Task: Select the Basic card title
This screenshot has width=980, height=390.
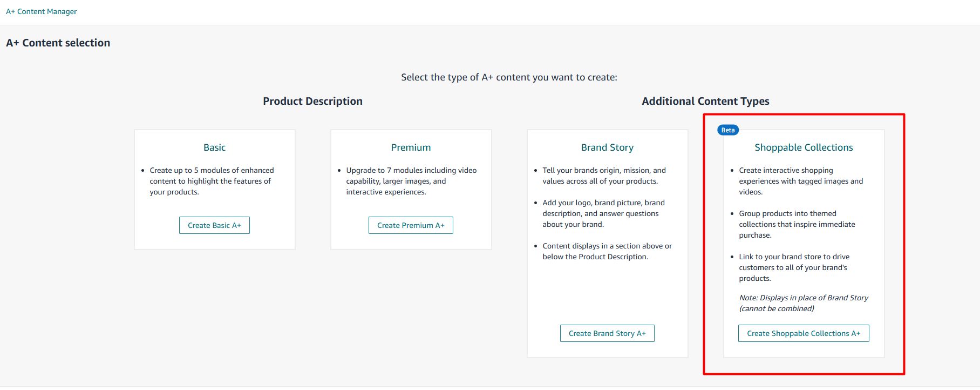Action: [x=214, y=147]
